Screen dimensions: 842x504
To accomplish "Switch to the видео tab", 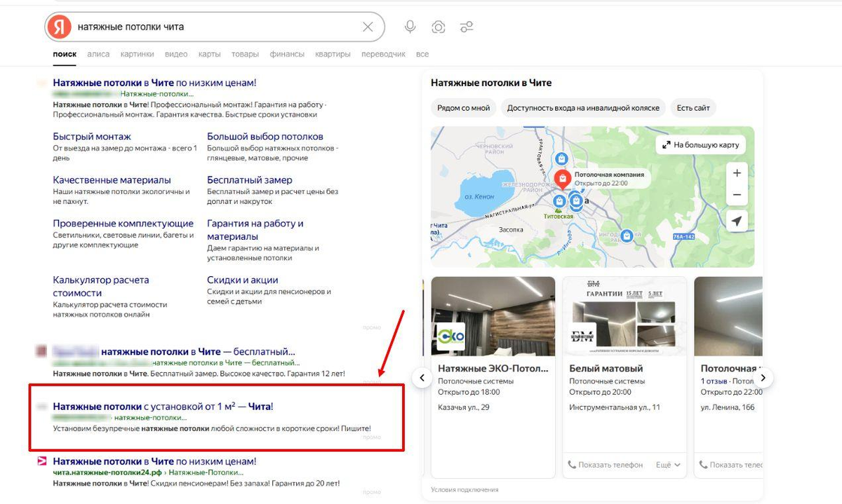I will 176,54.
